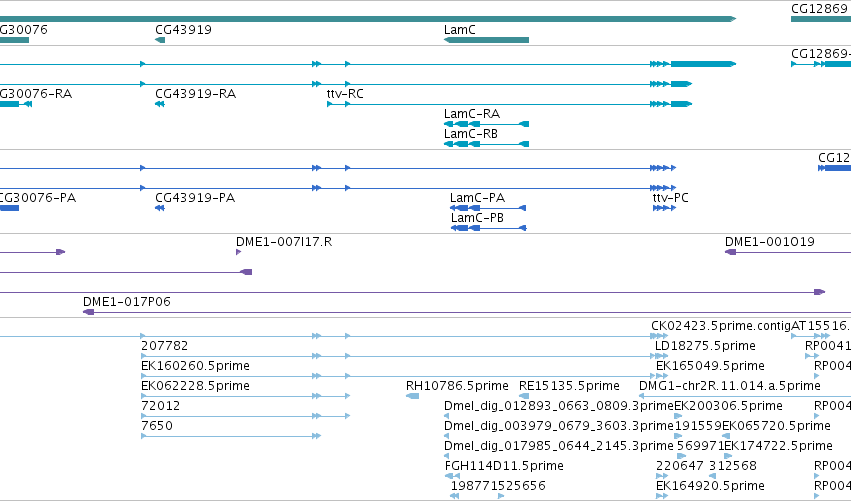Click the CG43919 gene label
Viewport: 851px width, 501px height.
click(183, 30)
